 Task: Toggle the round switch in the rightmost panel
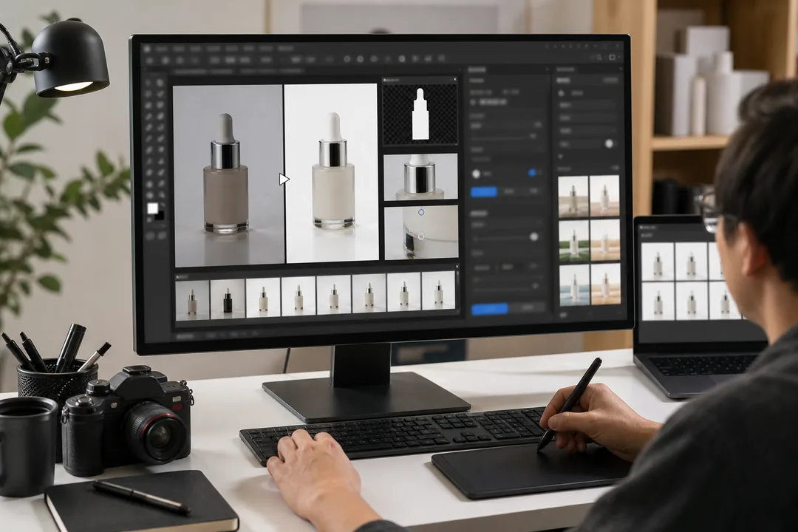609,144
